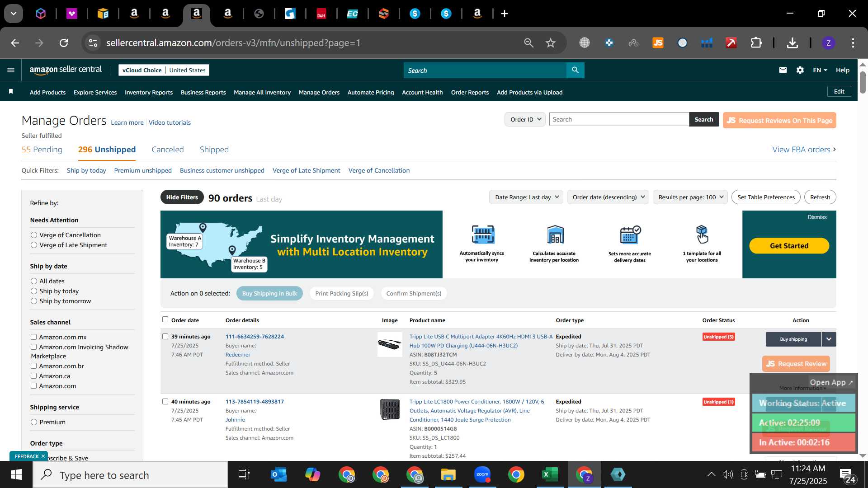Open Zoom from the taskbar
This screenshot has height=488, width=868.
pyautogui.click(x=482, y=474)
